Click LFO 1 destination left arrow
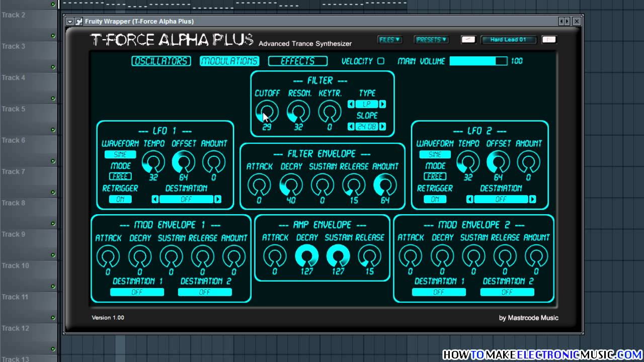Viewport: 644px width, 362px height. pos(155,199)
